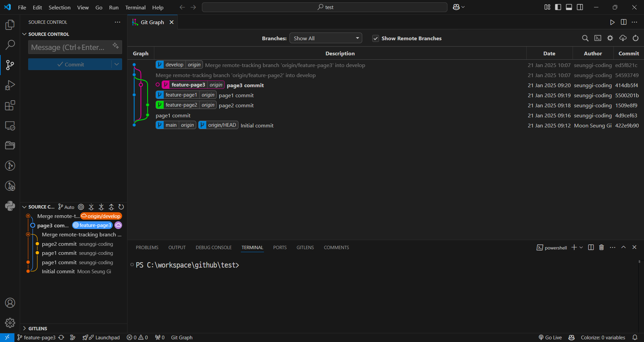Open the Accounts menu in activity bar
Viewport: 644px width, 342px height.
[10, 303]
